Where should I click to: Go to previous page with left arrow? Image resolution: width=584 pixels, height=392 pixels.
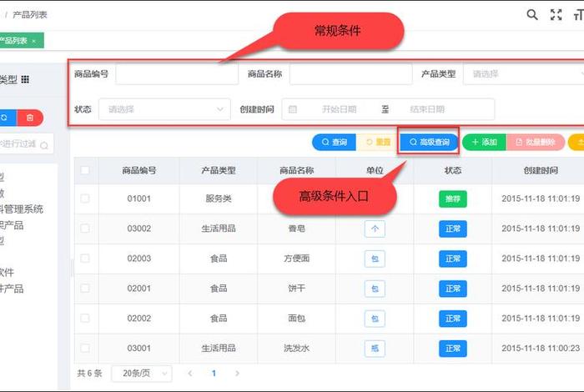click(190, 374)
